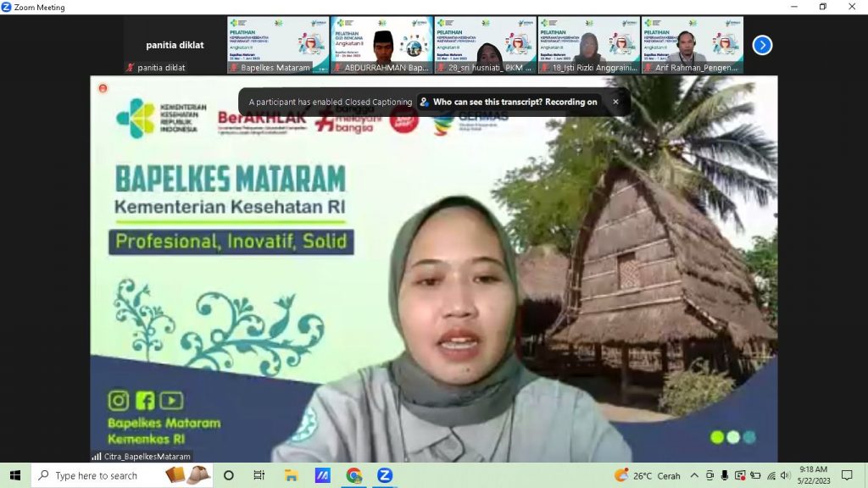
Task: Open Cortana circle in taskbar
Action: (228, 475)
